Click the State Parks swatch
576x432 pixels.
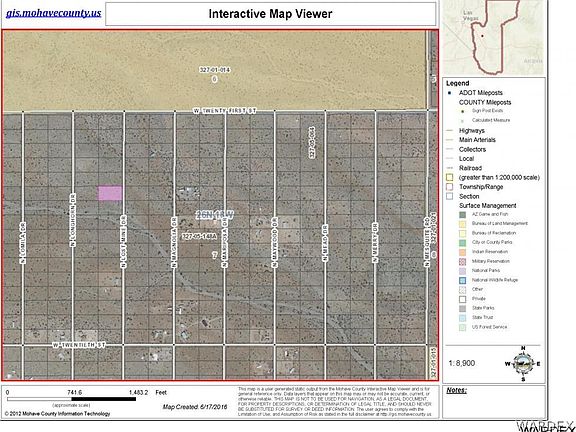463,308
